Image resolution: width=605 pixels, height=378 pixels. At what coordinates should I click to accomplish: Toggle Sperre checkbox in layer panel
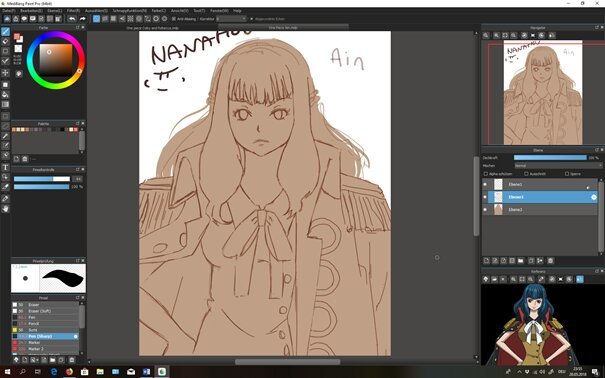(567, 174)
